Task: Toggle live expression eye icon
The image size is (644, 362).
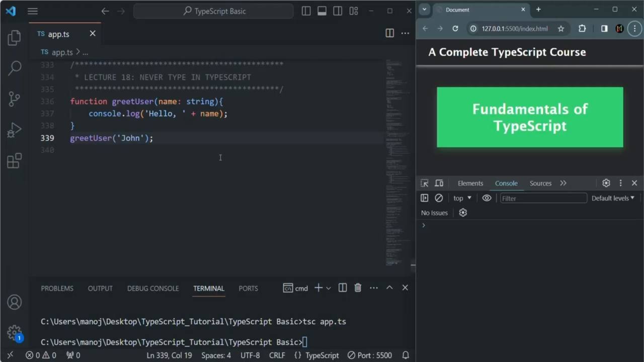Action: pos(487,198)
